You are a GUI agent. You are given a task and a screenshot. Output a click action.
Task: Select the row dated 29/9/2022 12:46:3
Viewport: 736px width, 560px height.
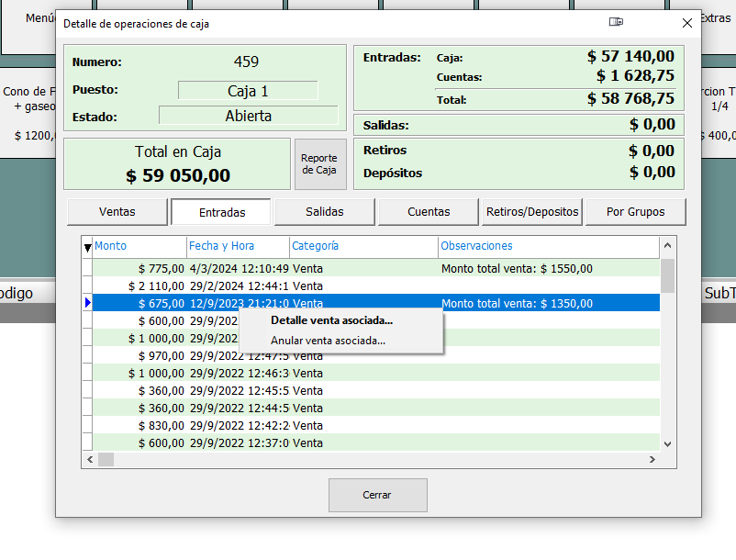tap(375, 373)
